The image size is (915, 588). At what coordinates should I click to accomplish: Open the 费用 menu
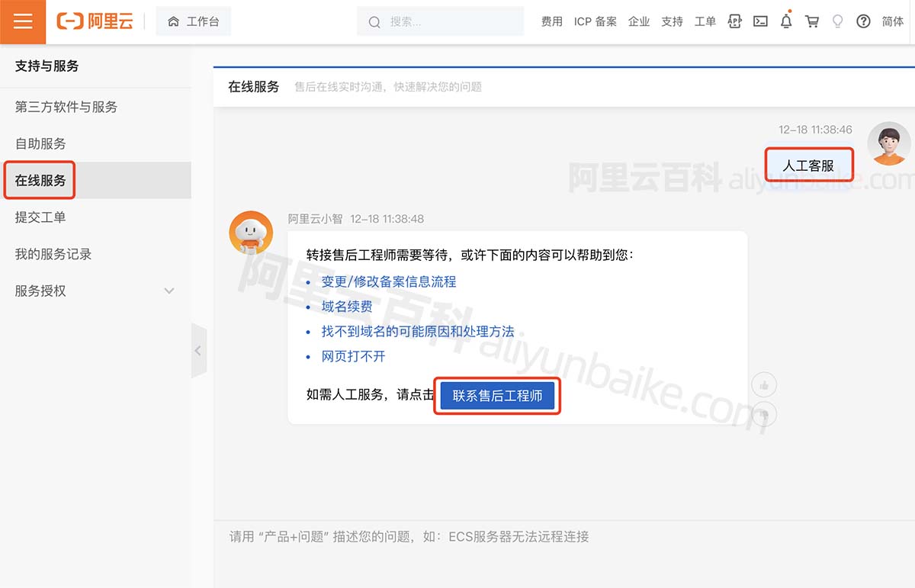(x=551, y=21)
